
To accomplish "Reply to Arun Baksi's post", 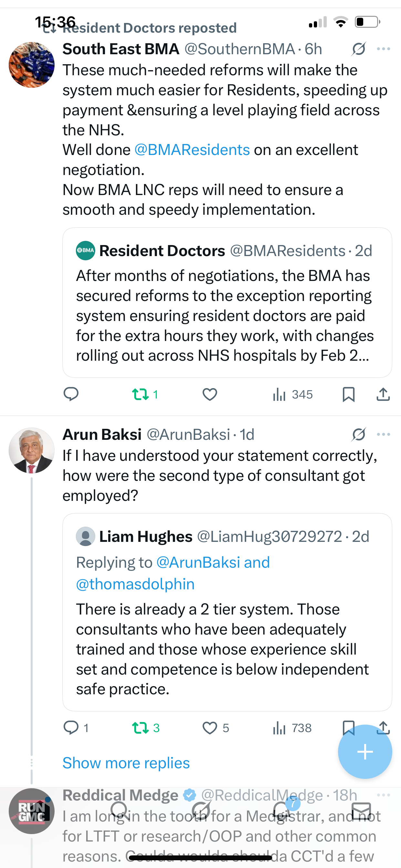I will pyautogui.click(x=71, y=728).
